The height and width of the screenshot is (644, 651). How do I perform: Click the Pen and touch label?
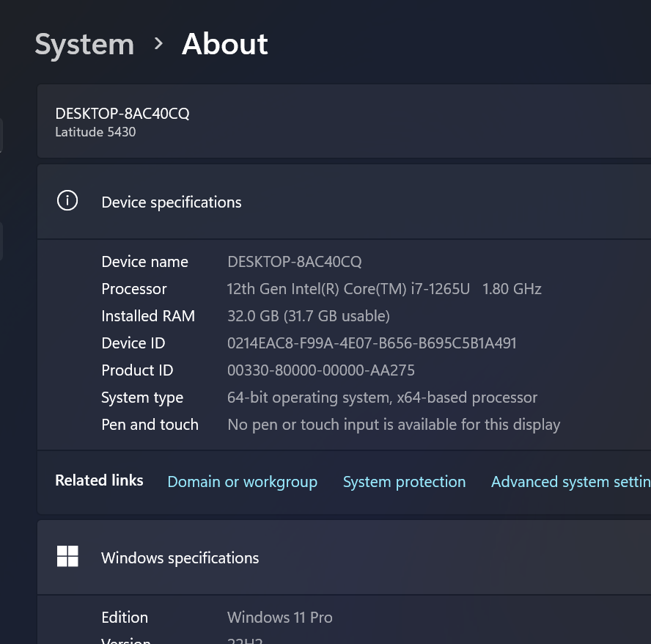pyautogui.click(x=150, y=425)
